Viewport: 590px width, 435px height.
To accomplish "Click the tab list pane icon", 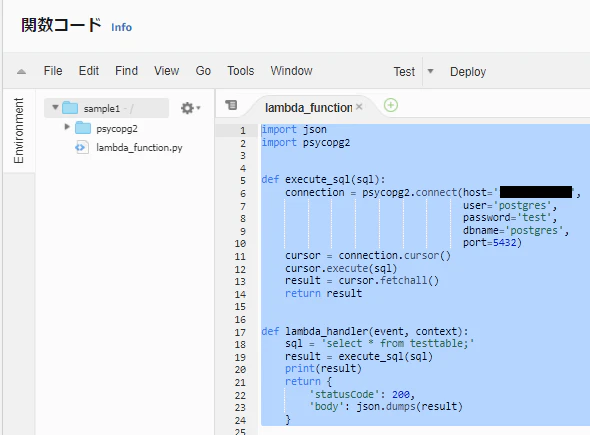I will point(231,105).
